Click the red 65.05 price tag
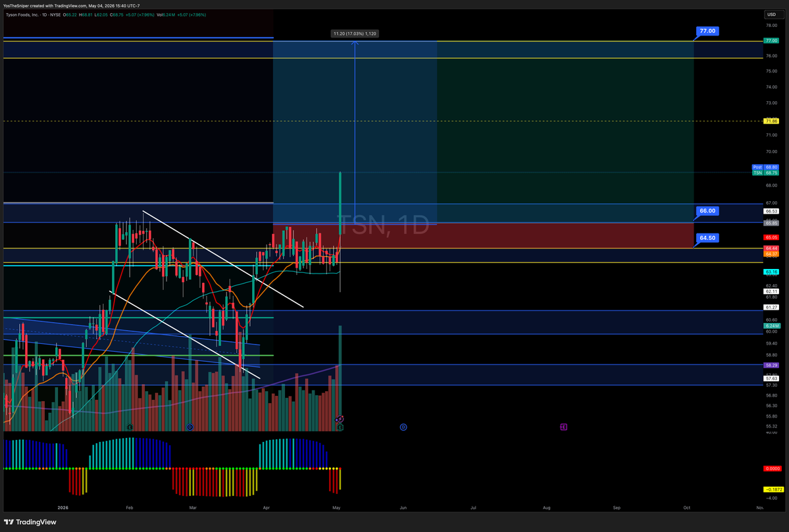The image size is (789, 532). pyautogui.click(x=771, y=237)
